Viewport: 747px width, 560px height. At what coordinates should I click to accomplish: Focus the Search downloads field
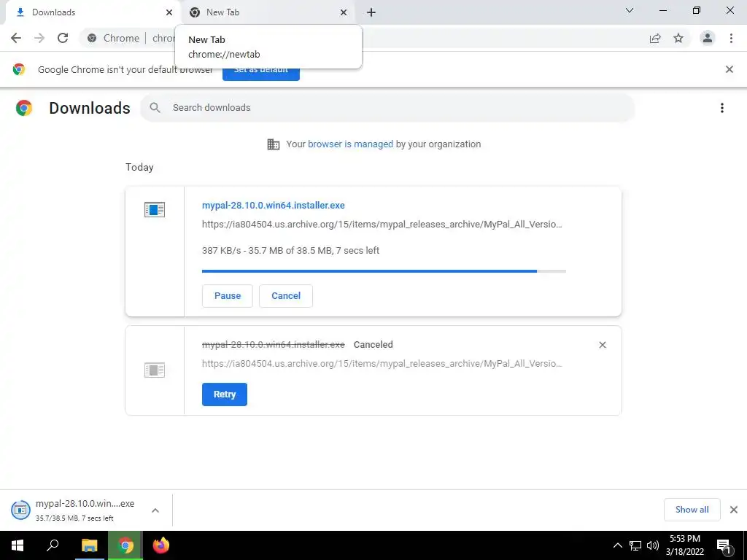[387, 108]
